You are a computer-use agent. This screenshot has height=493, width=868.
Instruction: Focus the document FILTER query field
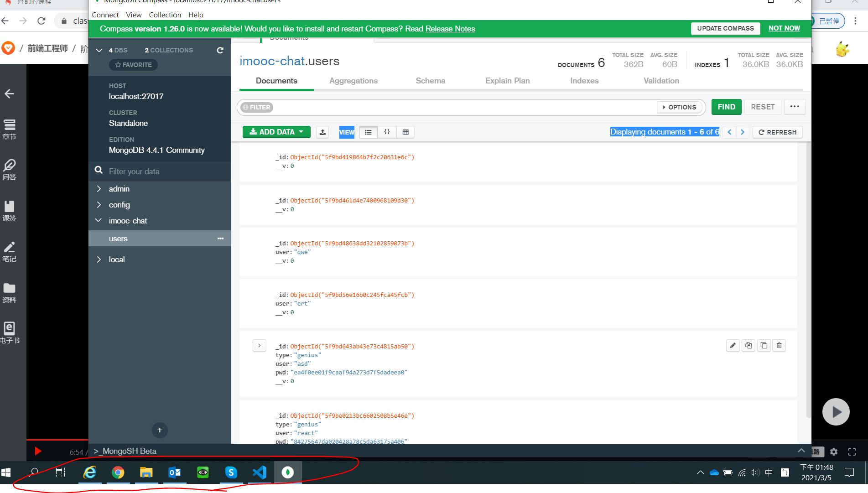pos(464,107)
